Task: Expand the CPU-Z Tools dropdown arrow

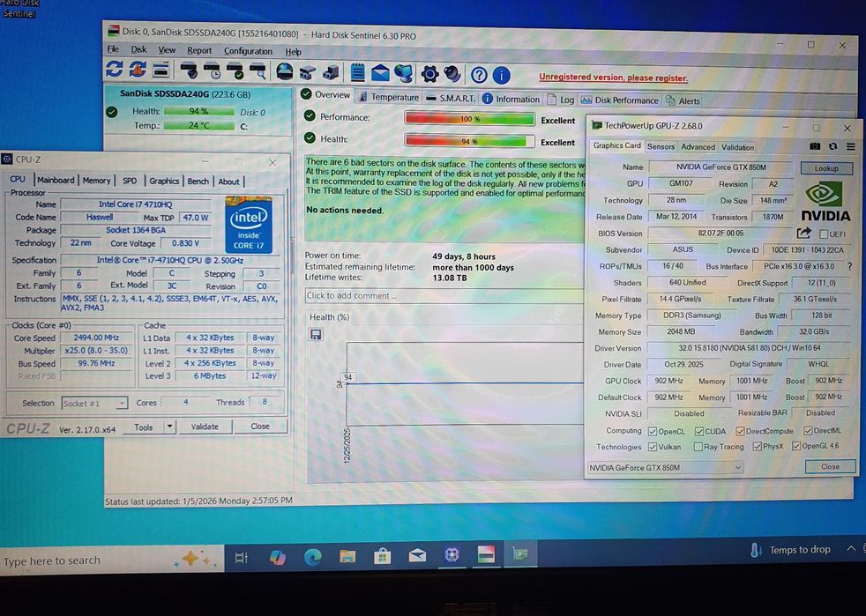Action: point(169,427)
